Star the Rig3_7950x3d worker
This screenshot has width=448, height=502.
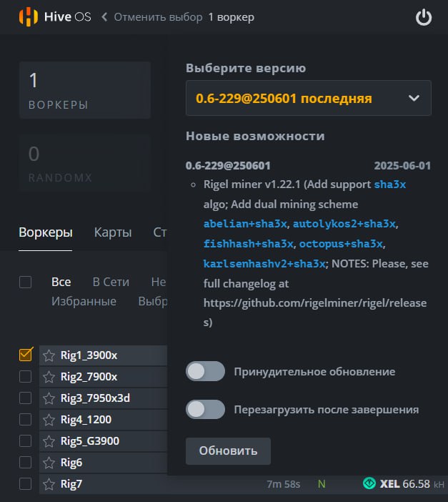tap(49, 398)
